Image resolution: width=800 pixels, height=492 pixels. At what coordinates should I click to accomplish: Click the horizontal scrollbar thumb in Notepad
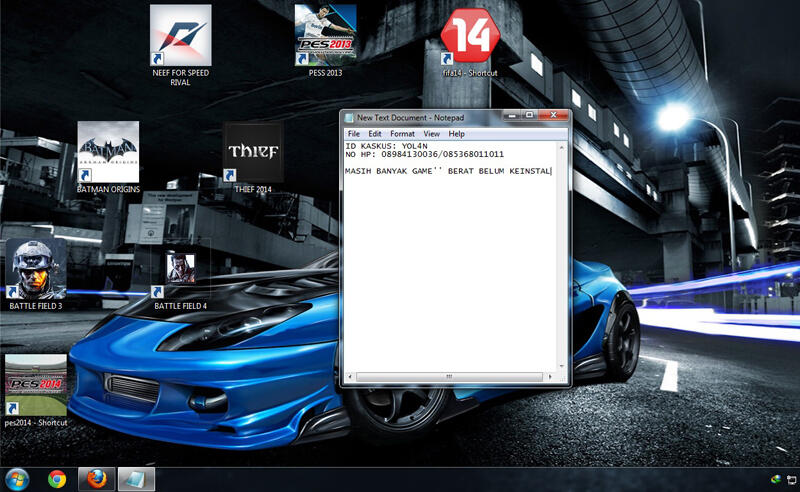[449, 377]
